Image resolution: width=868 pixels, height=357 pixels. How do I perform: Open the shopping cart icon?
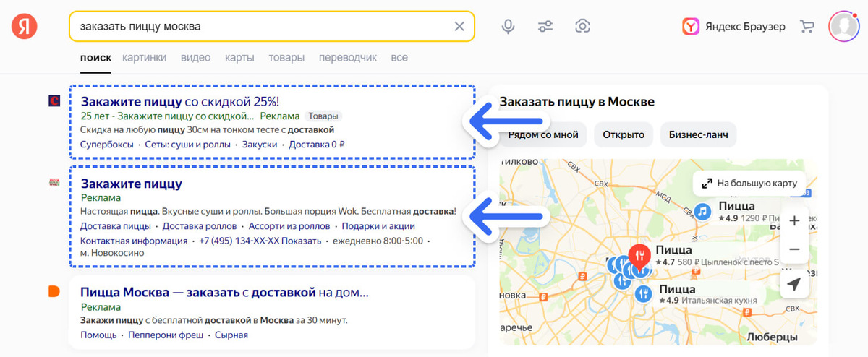pyautogui.click(x=807, y=27)
